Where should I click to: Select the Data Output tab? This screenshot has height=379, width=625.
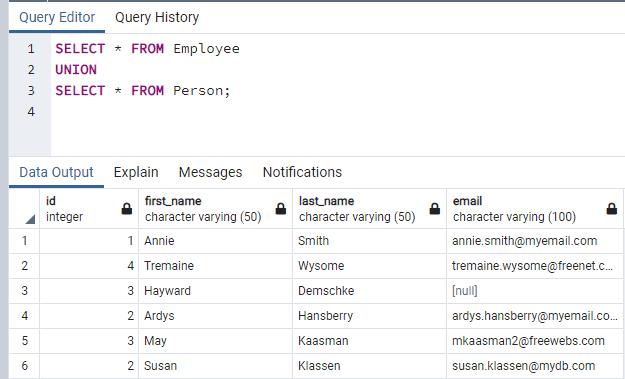coord(56,172)
